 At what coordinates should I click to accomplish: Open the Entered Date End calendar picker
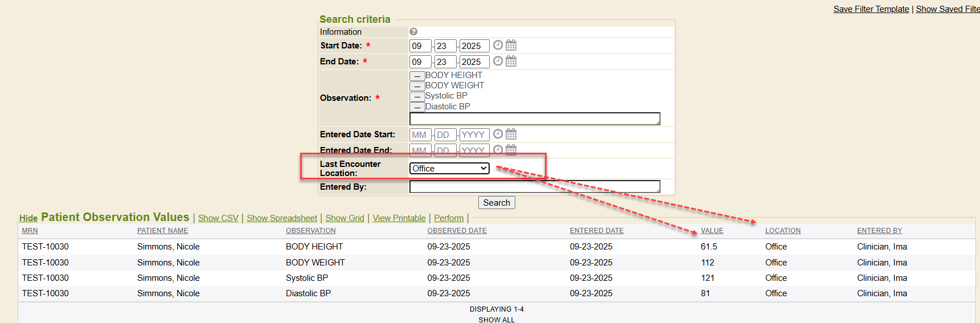coord(511,149)
